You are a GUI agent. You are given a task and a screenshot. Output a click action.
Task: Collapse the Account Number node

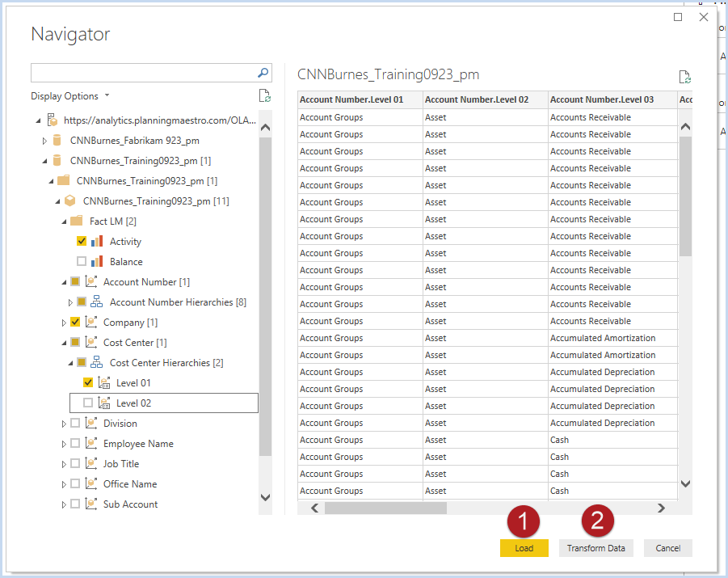click(64, 282)
